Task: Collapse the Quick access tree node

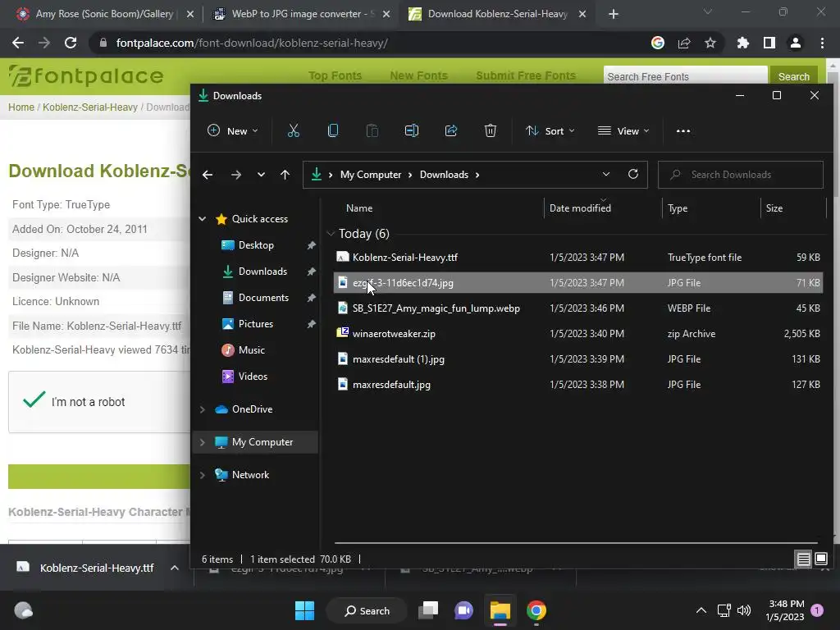Action: [x=203, y=218]
